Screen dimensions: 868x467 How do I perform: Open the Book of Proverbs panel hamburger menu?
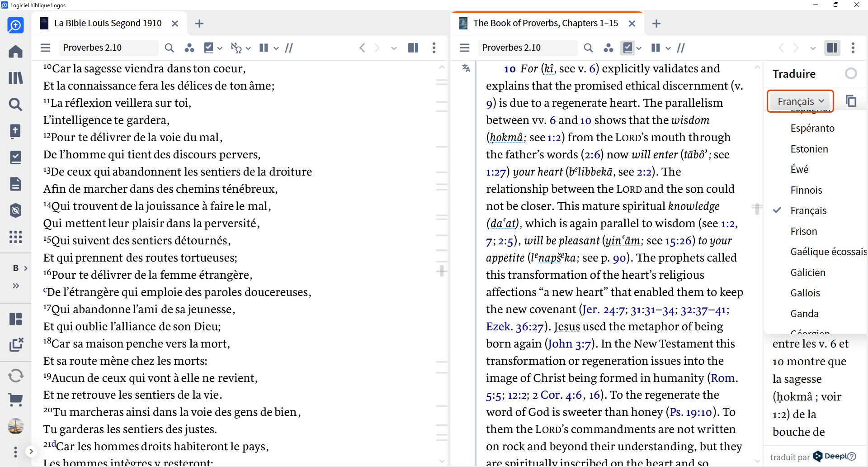pyautogui.click(x=464, y=48)
